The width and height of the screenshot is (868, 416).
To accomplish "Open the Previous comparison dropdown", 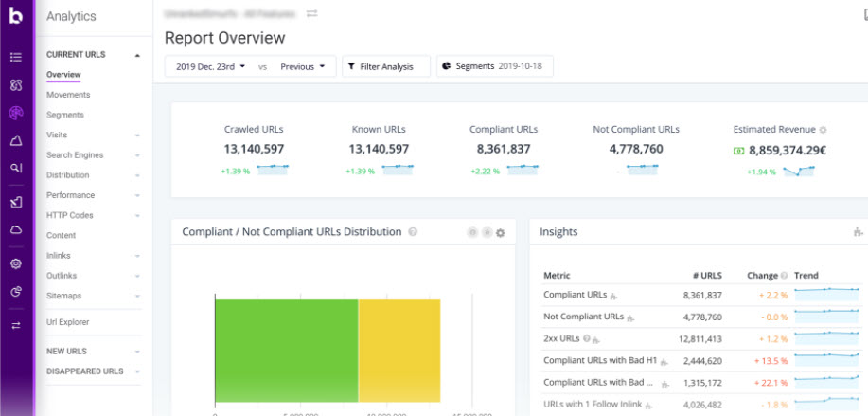I will click(302, 66).
